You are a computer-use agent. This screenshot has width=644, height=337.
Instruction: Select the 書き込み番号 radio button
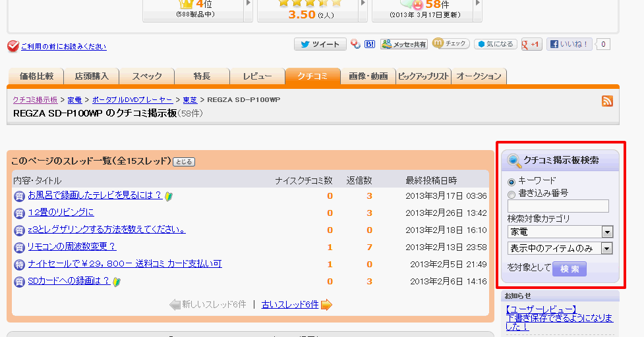tap(512, 194)
